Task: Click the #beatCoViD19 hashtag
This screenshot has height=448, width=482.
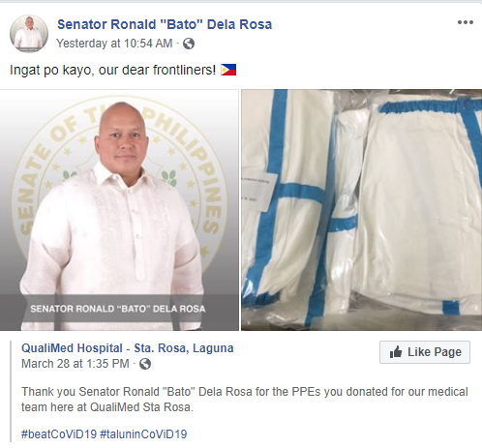Action: pyautogui.click(x=59, y=433)
